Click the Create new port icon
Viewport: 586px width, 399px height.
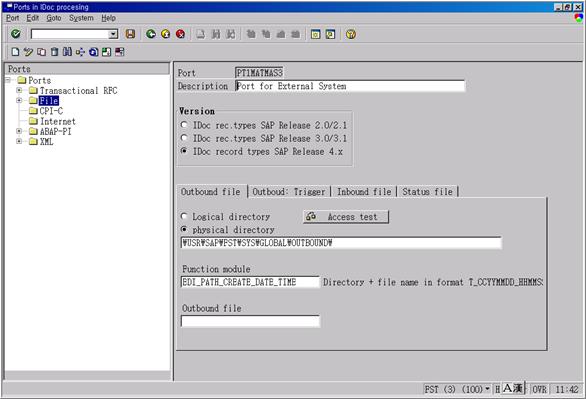pos(15,52)
